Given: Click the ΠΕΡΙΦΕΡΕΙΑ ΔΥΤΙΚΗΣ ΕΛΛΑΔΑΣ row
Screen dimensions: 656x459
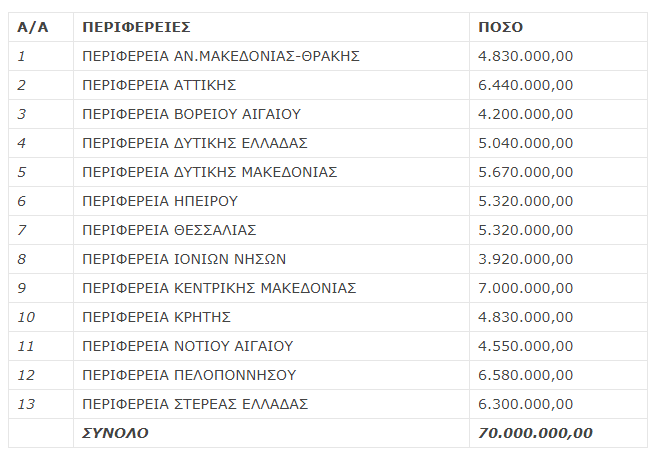Looking at the screenshot, I should pos(328,143).
